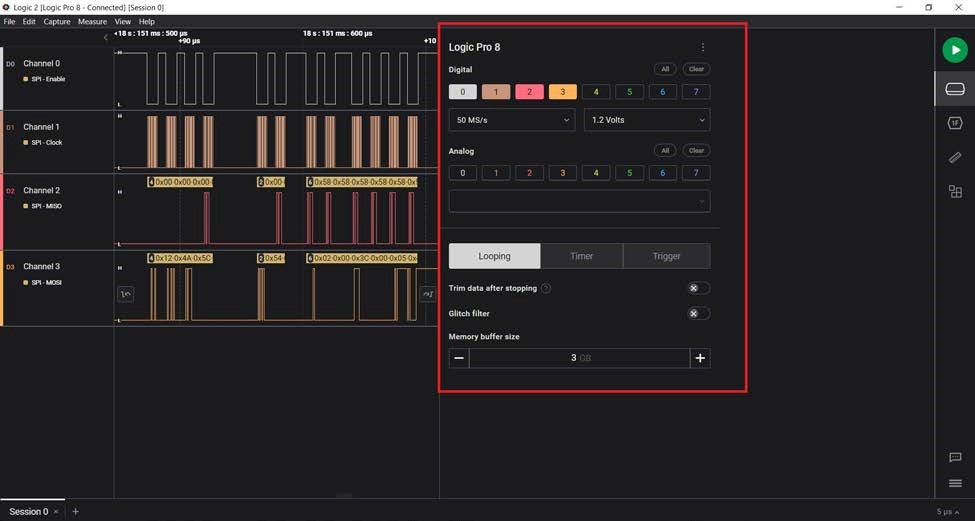Viewport: 975px width, 521px height.
Task: Click All for Analog channels
Action: click(665, 150)
